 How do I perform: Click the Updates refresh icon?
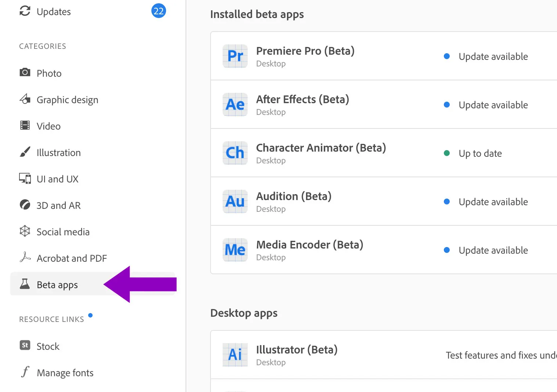coord(25,11)
